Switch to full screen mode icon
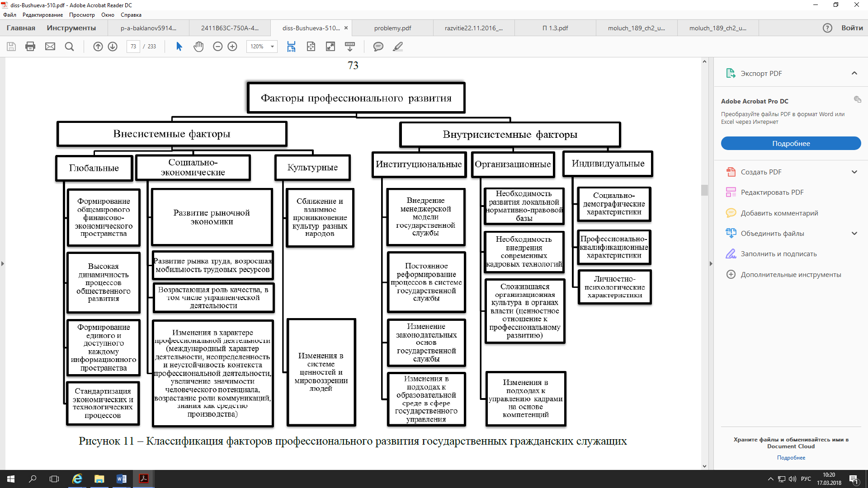The height and width of the screenshot is (488, 868). pyautogui.click(x=330, y=47)
